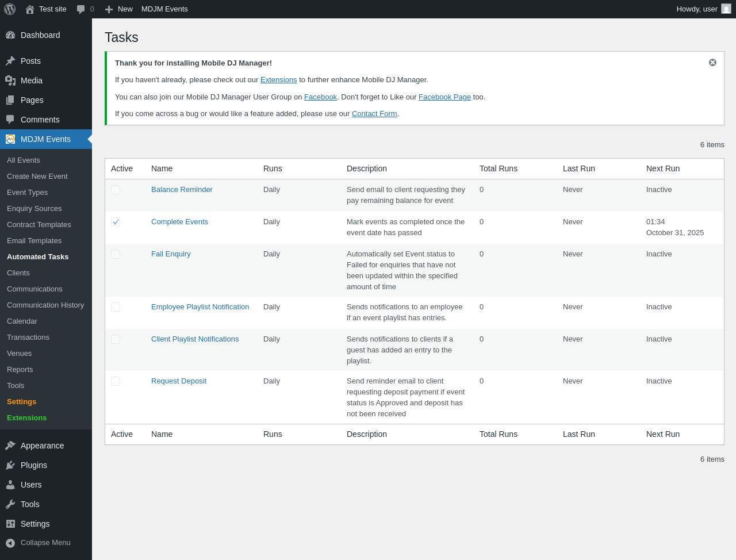This screenshot has height=560, width=736.
Task: Click the Media library icon
Action: coord(10,80)
